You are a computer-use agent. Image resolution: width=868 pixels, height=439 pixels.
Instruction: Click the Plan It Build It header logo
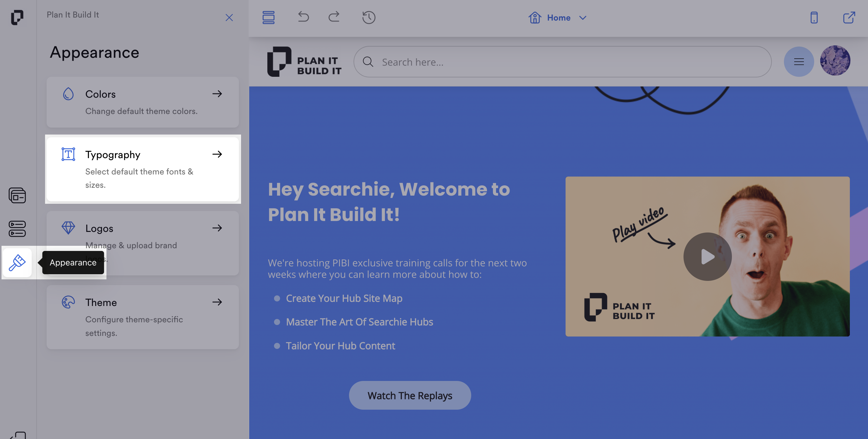click(x=304, y=62)
